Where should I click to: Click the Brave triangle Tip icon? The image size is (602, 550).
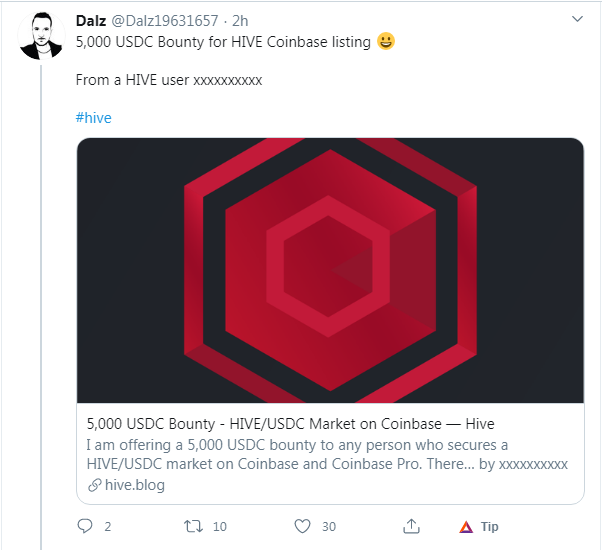click(466, 527)
